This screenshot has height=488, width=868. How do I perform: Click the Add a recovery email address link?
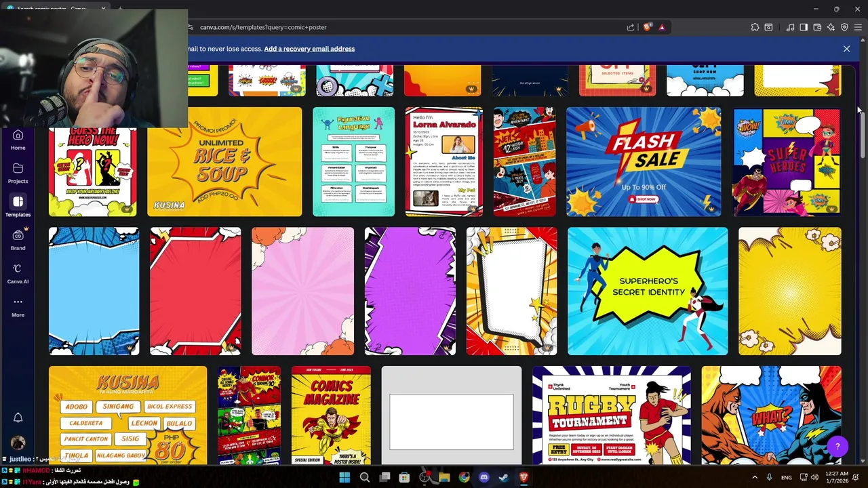[x=309, y=49]
